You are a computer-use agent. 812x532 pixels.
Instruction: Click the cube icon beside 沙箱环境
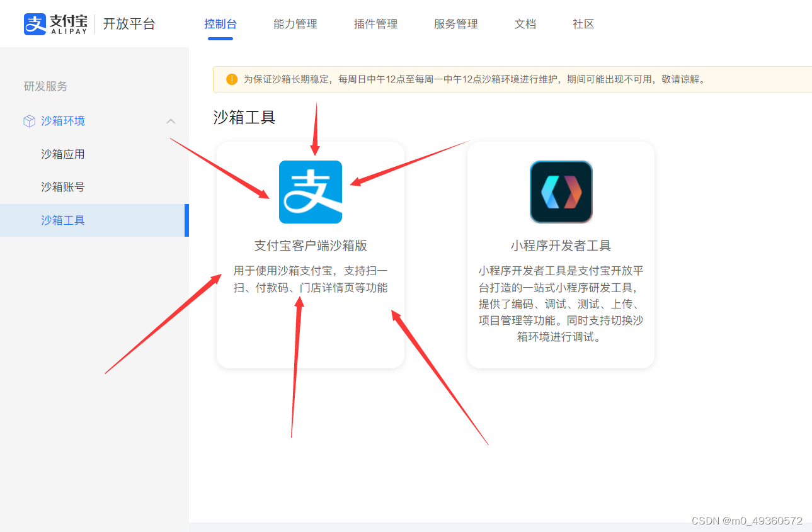click(x=29, y=121)
